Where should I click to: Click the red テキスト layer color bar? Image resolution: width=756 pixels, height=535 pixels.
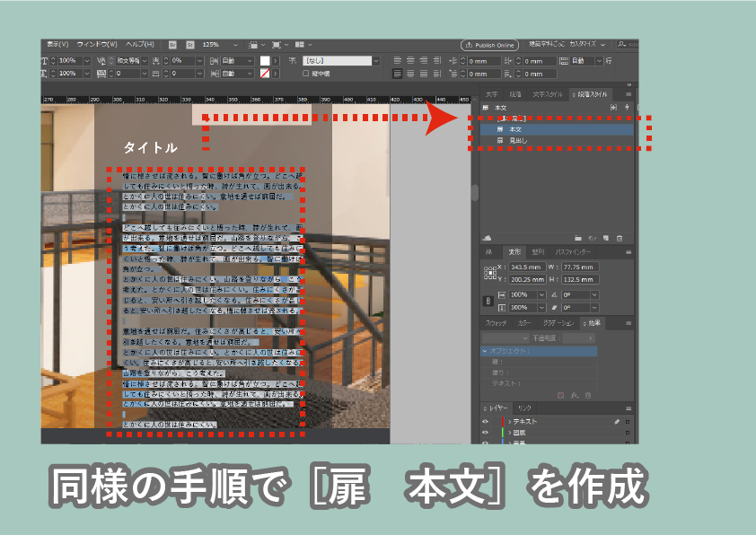pyautogui.click(x=503, y=421)
